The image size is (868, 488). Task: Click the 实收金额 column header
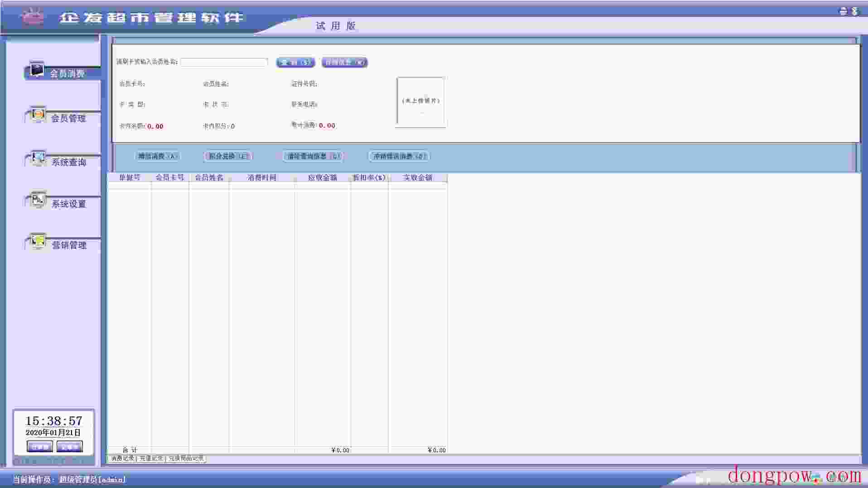[418, 177]
